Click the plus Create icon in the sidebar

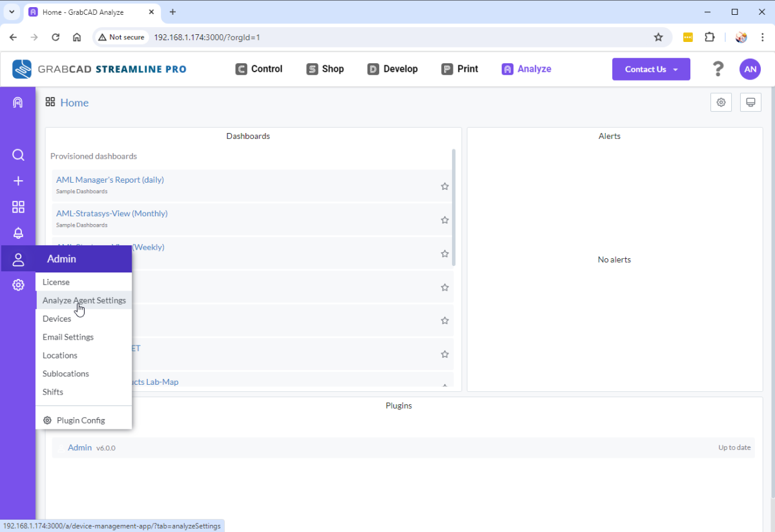[x=18, y=181]
